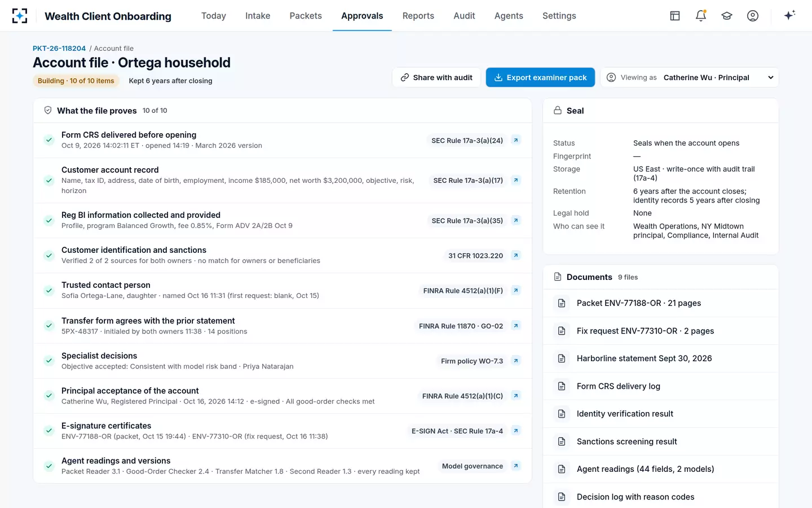812x508 pixels.
Task: Open Decision log with reason codes
Action: click(x=660, y=497)
